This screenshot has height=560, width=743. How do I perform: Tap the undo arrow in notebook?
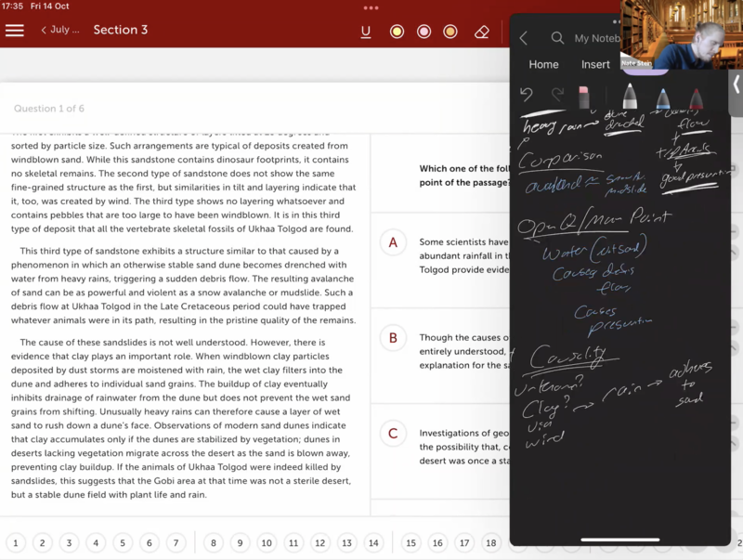(527, 95)
